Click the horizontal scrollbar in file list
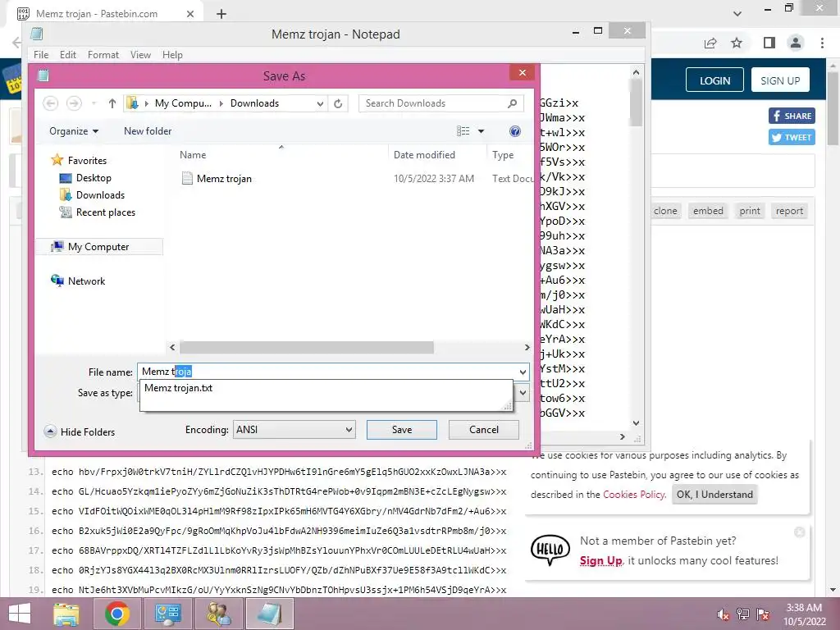Screen dimensions: 840x630 coord(307,348)
